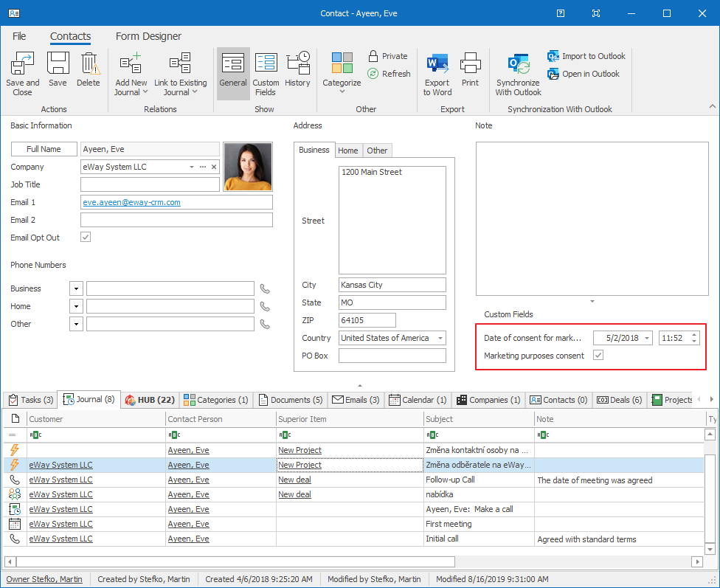Viewport: 720px width, 588px height.
Task: Toggle the Email Opt Out checkbox
Action: pyautogui.click(x=86, y=237)
